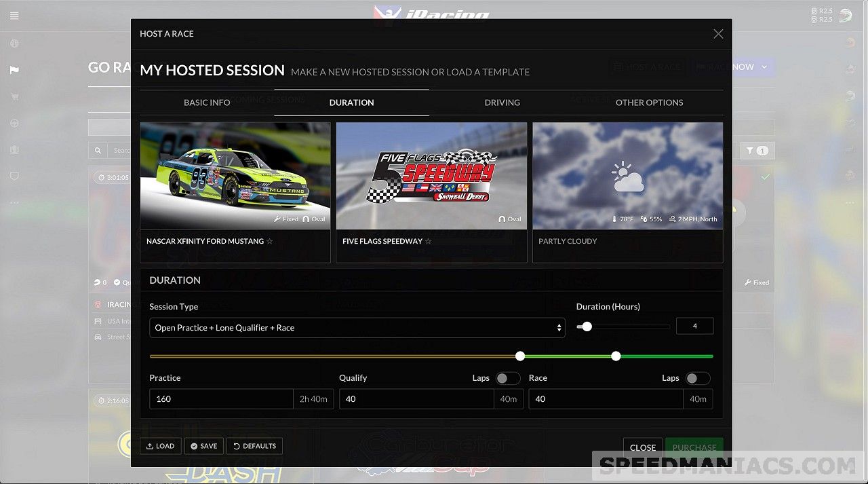868x484 pixels.
Task: Click the Purchase button
Action: (694, 447)
